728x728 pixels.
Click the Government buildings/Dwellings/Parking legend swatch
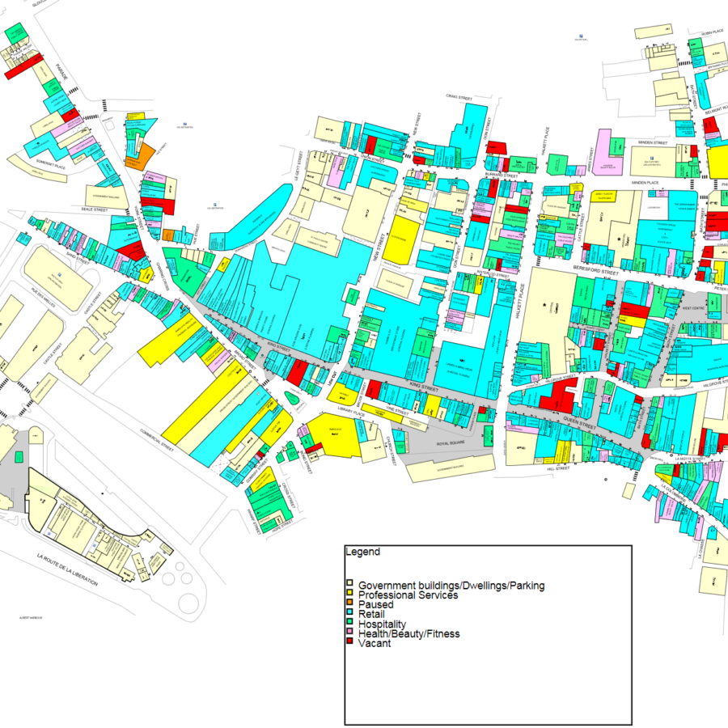point(349,583)
